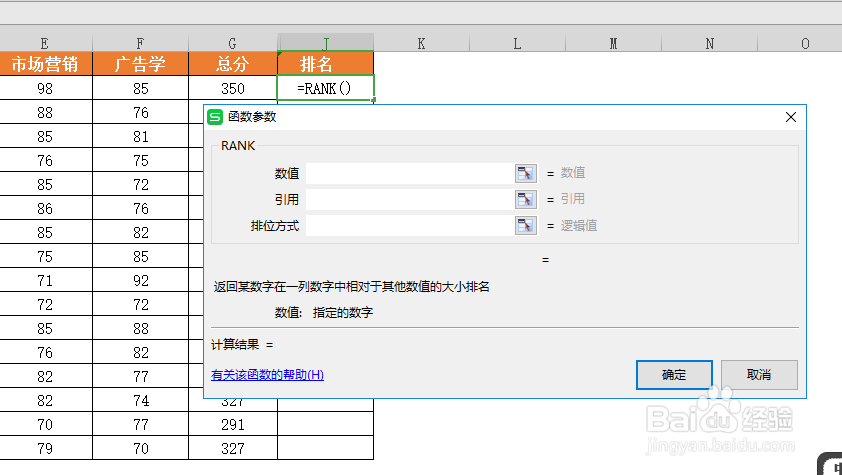Click the cell containing =RANK()

(325, 88)
